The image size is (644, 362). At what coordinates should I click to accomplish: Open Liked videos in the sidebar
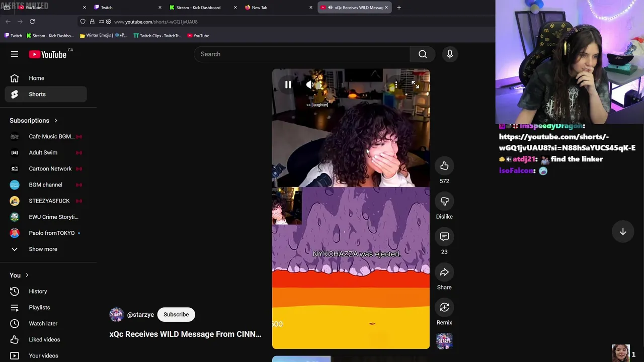tap(46, 339)
